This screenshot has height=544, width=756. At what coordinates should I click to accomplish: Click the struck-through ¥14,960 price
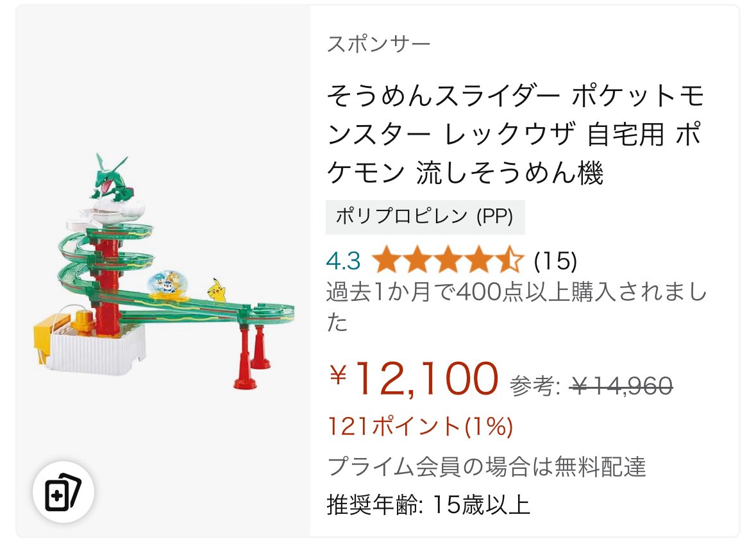point(621,386)
